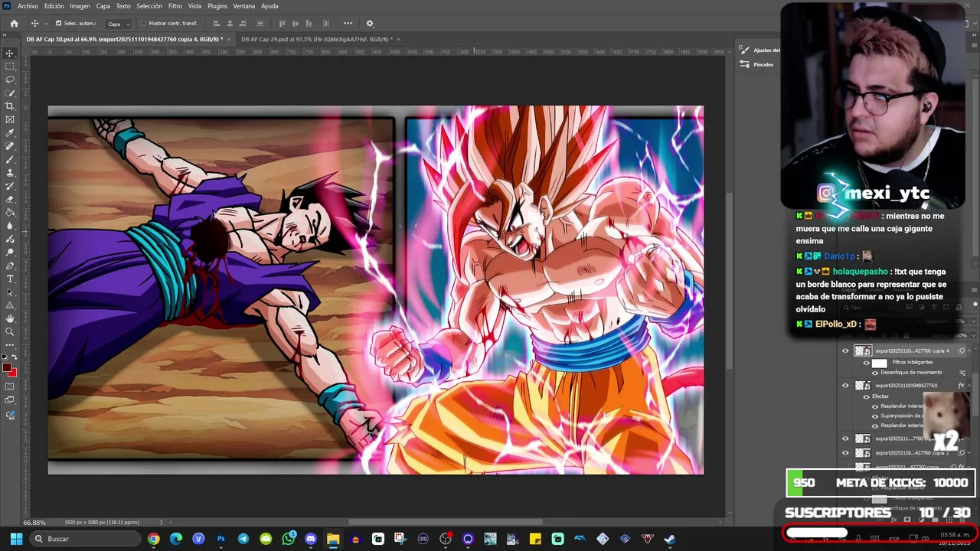980x551 pixels.
Task: Select the Crop tool
Action: pos(10,106)
